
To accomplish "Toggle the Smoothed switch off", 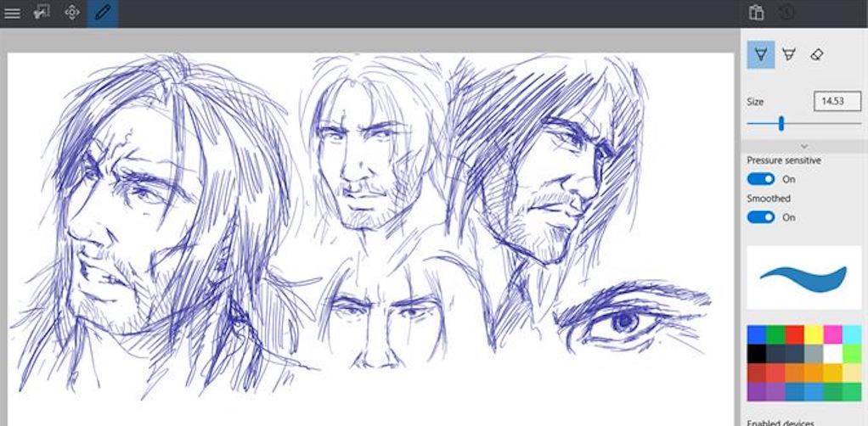I will 761,217.
